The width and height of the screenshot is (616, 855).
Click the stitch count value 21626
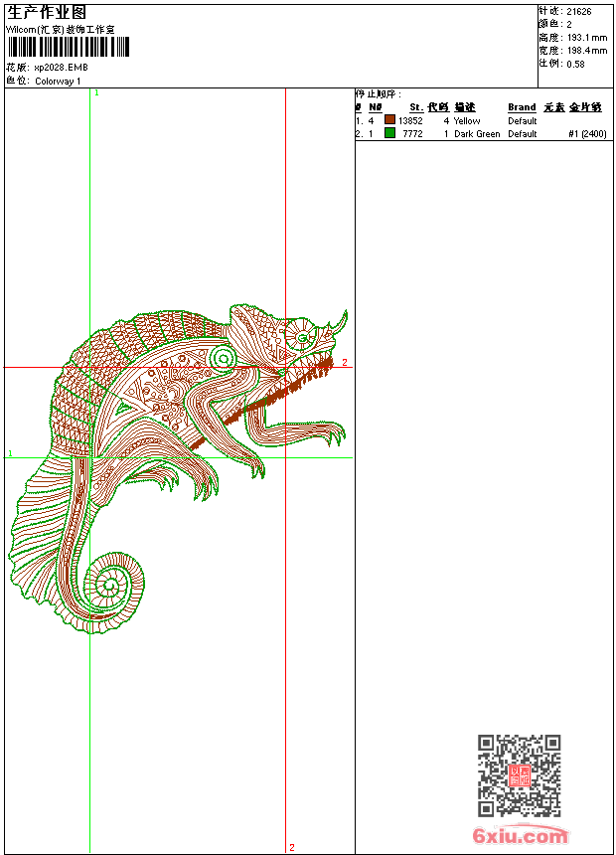coord(579,11)
